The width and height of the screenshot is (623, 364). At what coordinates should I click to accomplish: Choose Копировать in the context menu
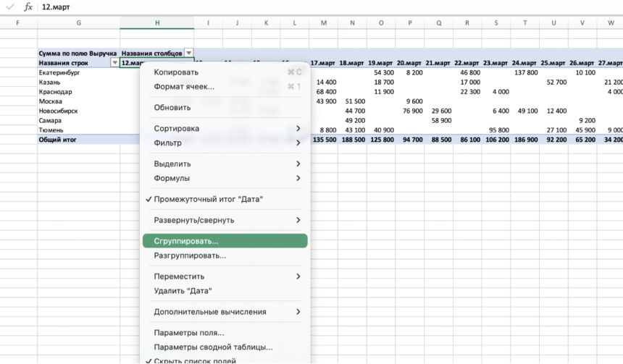(x=225, y=72)
